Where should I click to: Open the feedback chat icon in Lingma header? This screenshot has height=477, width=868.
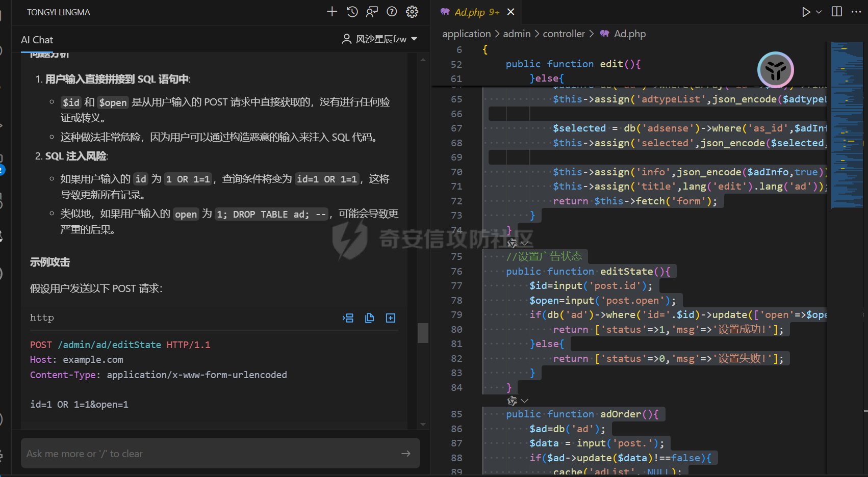pos(372,12)
